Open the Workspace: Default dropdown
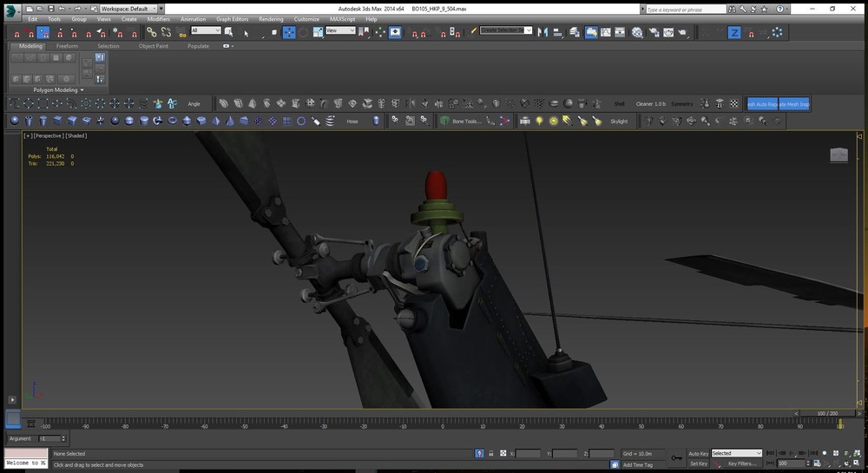The width and height of the screenshot is (868, 473). coord(128,8)
